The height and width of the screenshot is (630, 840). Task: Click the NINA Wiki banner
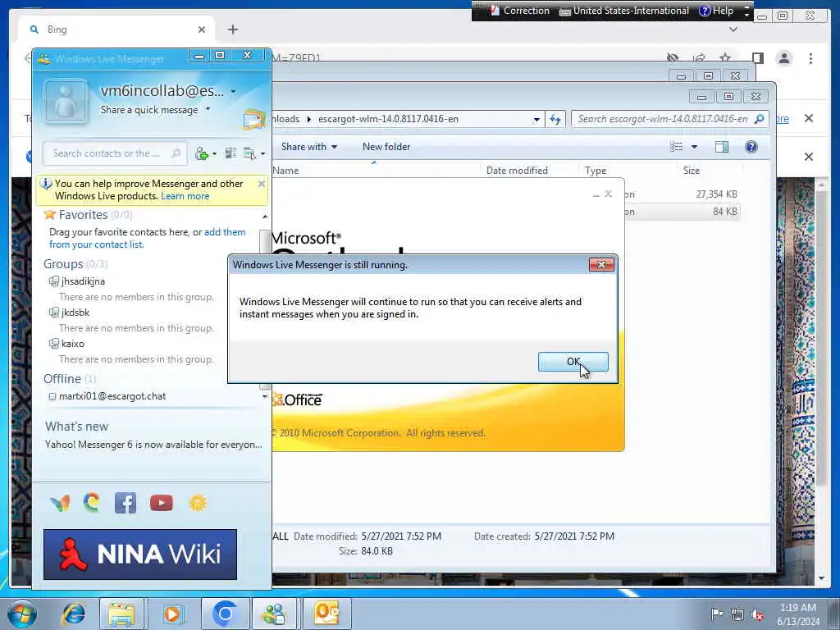pyautogui.click(x=139, y=555)
